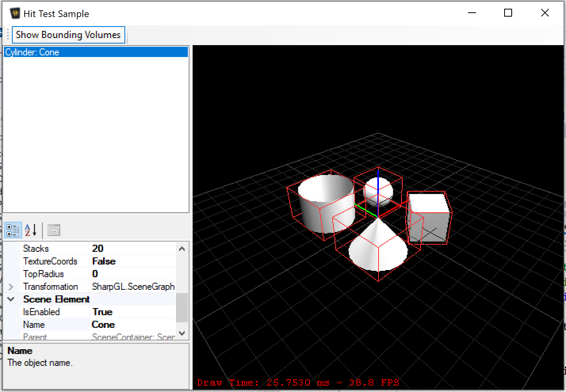Click the Hit Test Sample app icon
The width and height of the screenshot is (566, 392).
pyautogui.click(x=15, y=13)
